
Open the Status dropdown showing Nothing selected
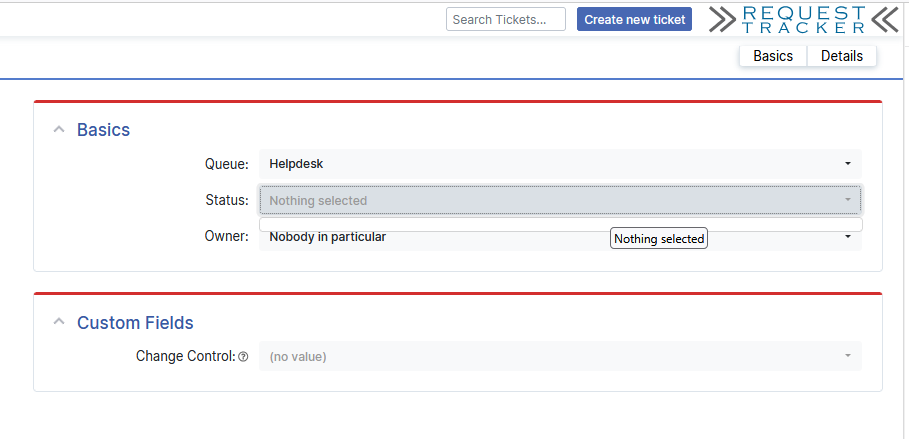[560, 200]
